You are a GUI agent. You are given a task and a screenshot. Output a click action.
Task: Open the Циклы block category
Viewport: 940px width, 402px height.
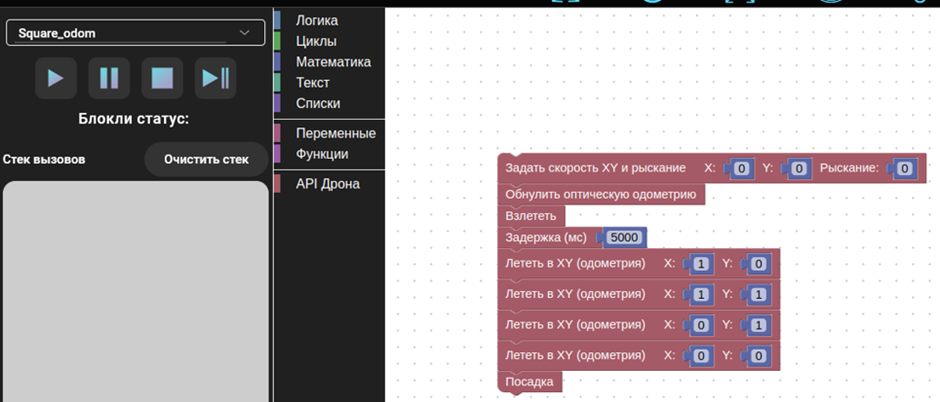point(316,41)
